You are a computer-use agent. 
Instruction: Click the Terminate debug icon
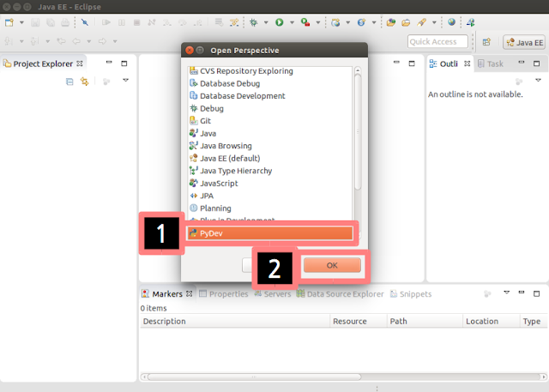click(137, 23)
